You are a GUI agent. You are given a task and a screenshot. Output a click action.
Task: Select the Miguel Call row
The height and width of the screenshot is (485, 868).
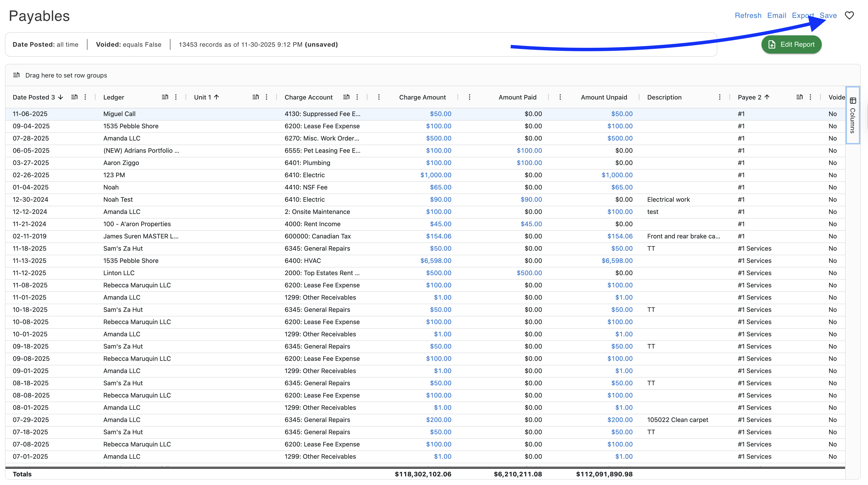tap(119, 114)
